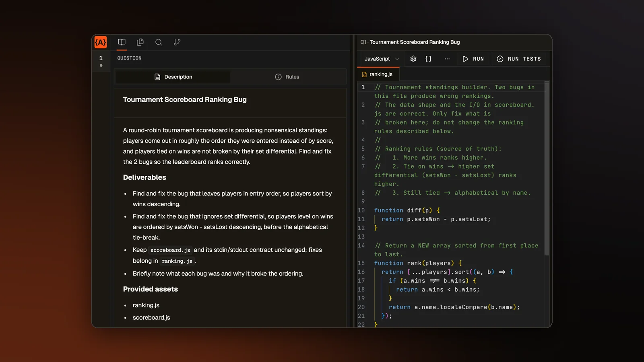Switch to the Description tab
Viewport: 644px width, 362px height.
pos(173,77)
